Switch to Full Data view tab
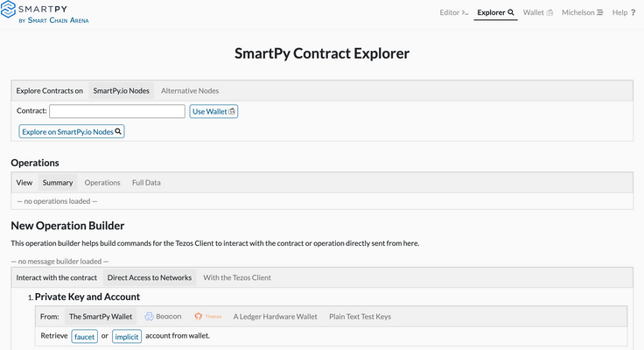This screenshot has width=644, height=350. (146, 182)
